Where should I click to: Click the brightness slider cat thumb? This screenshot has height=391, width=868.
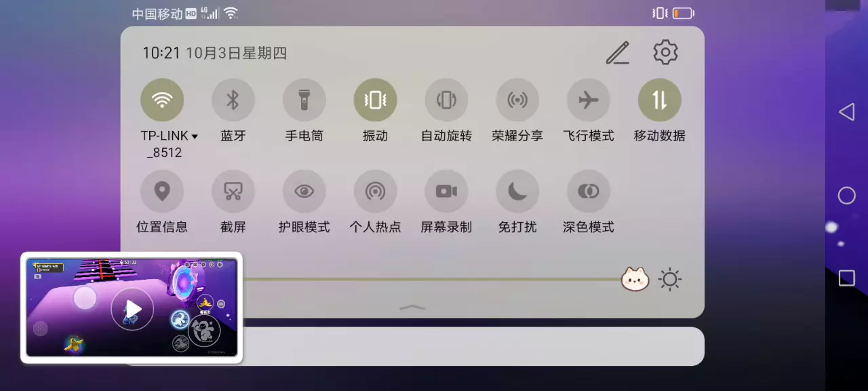635,279
